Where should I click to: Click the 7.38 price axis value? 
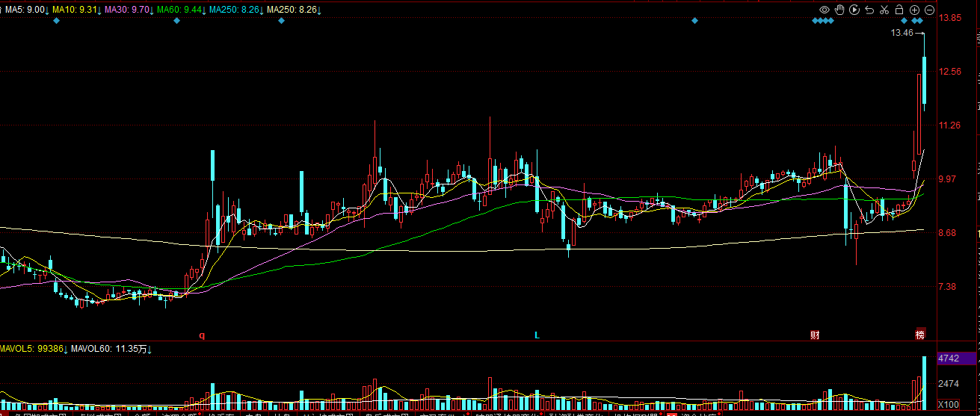[947, 287]
